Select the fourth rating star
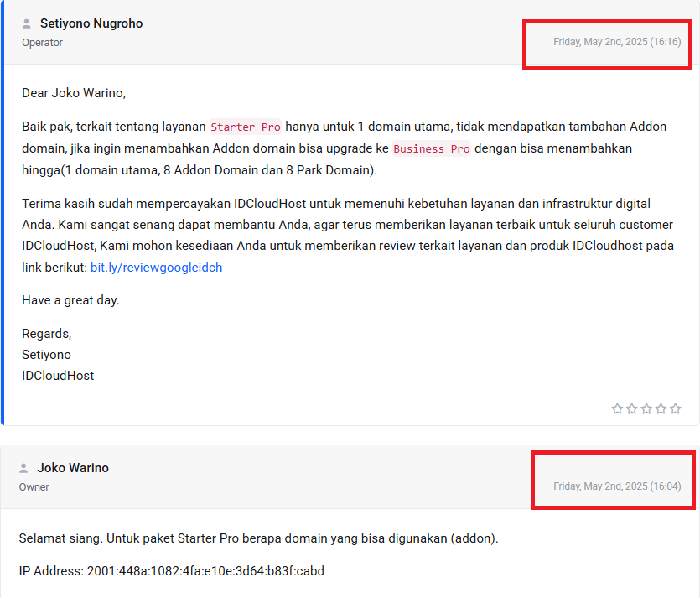The height and width of the screenshot is (598, 700). point(661,409)
